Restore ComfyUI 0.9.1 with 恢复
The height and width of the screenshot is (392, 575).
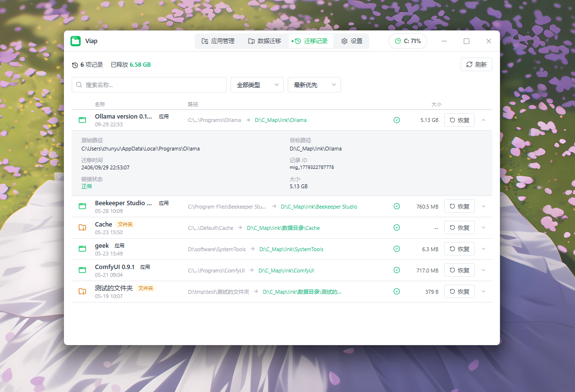[459, 270]
